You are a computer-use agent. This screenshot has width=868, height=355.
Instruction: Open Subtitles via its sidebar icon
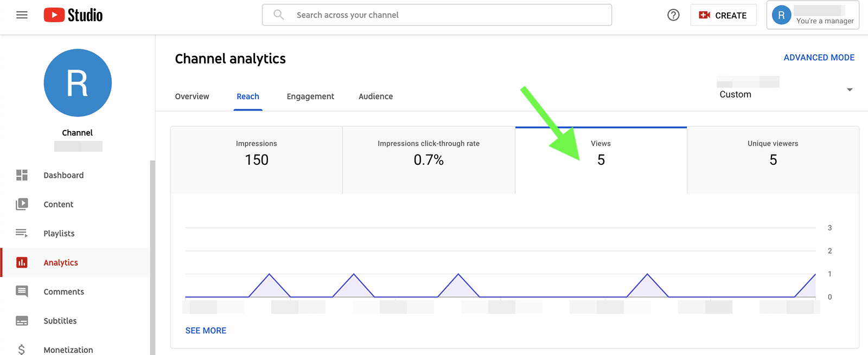click(22, 321)
